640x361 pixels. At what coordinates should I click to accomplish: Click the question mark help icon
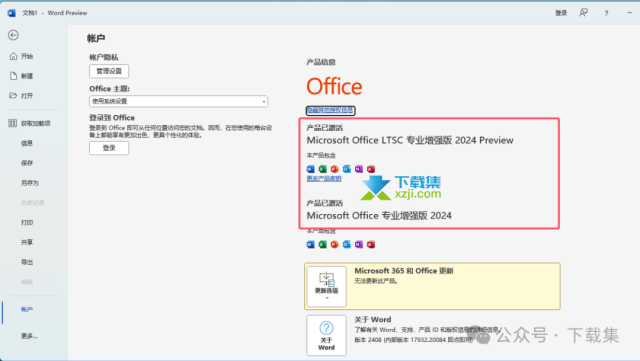click(607, 13)
